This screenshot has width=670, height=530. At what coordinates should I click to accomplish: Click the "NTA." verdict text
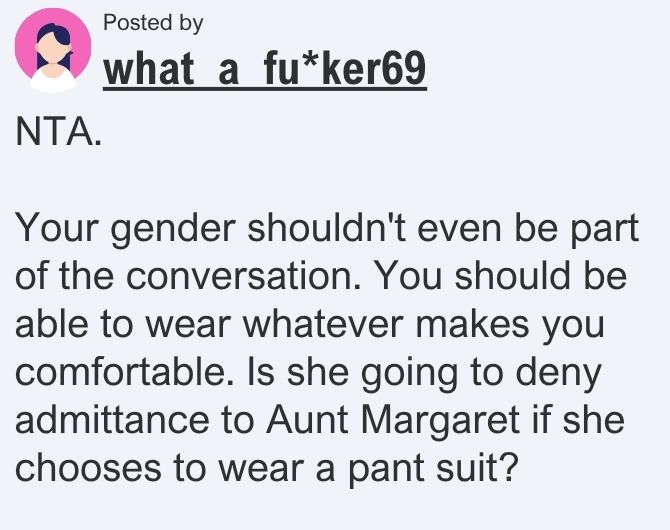point(59,131)
